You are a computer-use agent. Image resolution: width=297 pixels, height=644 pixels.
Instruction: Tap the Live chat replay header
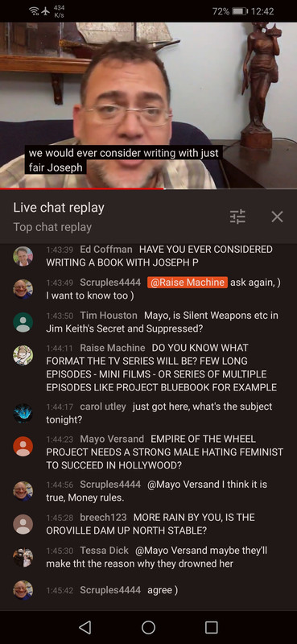(59, 208)
